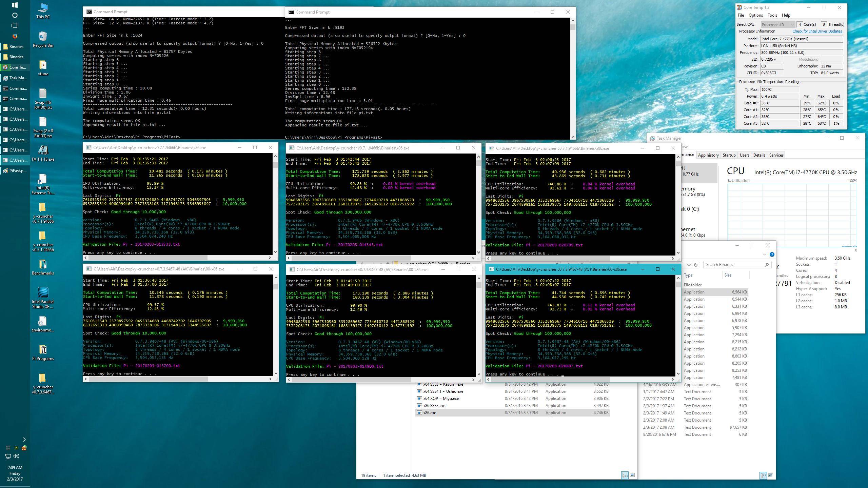Open Core Temp File menu

pos(741,15)
